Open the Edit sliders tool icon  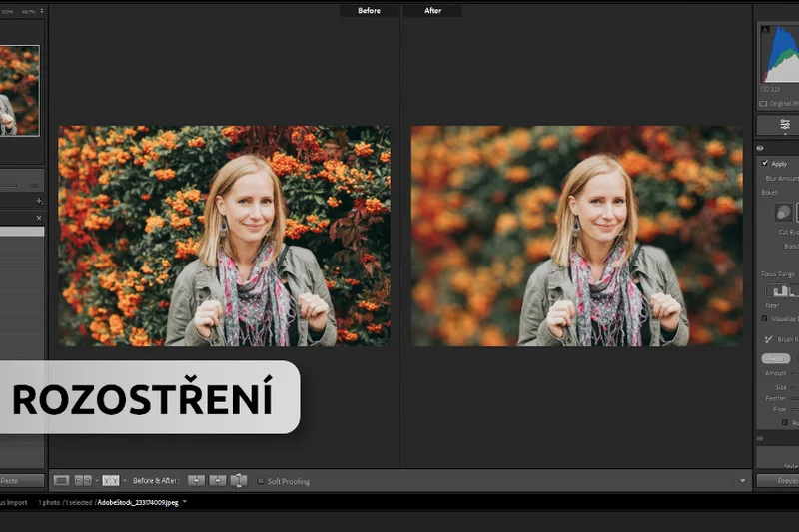tap(785, 124)
